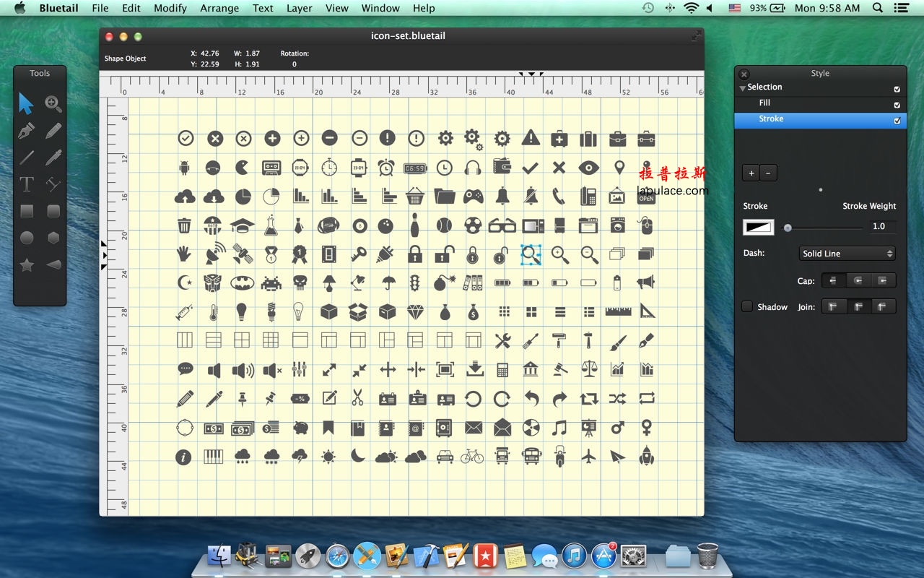This screenshot has width=924, height=578.
Task: Select the Fill row in Style list
Action: (820, 105)
